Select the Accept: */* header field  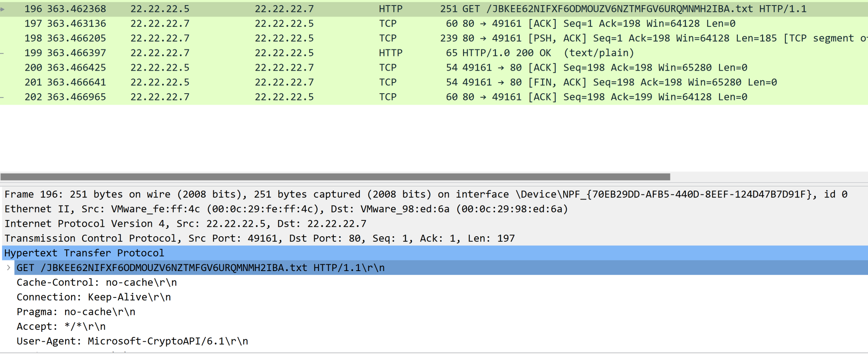tap(61, 326)
